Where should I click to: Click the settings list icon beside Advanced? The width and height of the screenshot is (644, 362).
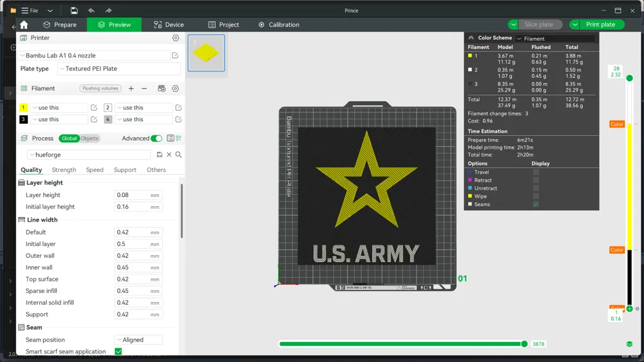click(x=170, y=138)
